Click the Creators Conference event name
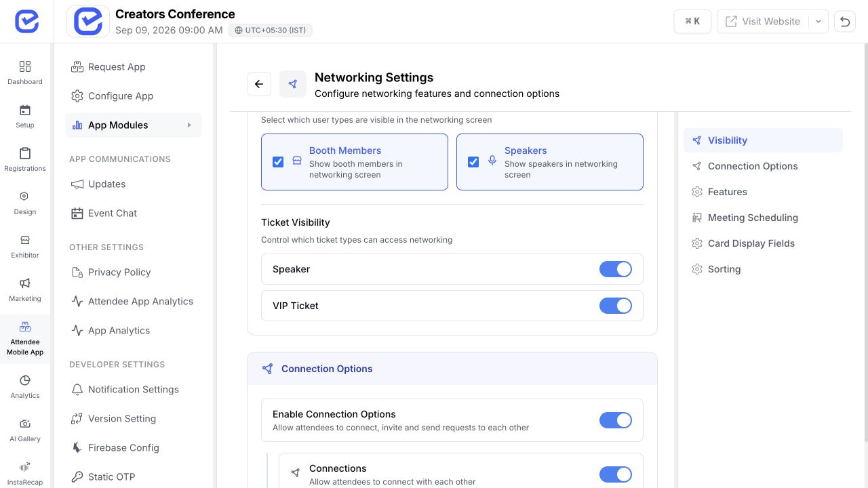Screen dimensions: 868x488 coord(175,14)
